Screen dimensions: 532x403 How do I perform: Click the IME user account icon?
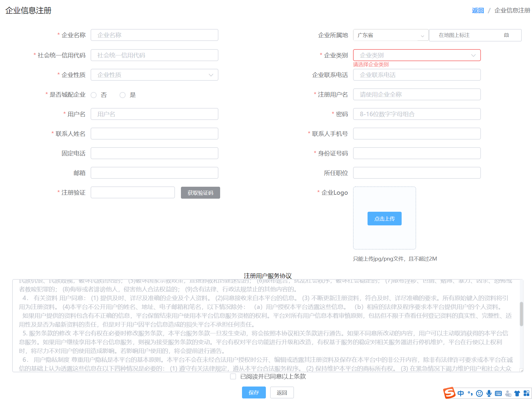point(508,393)
